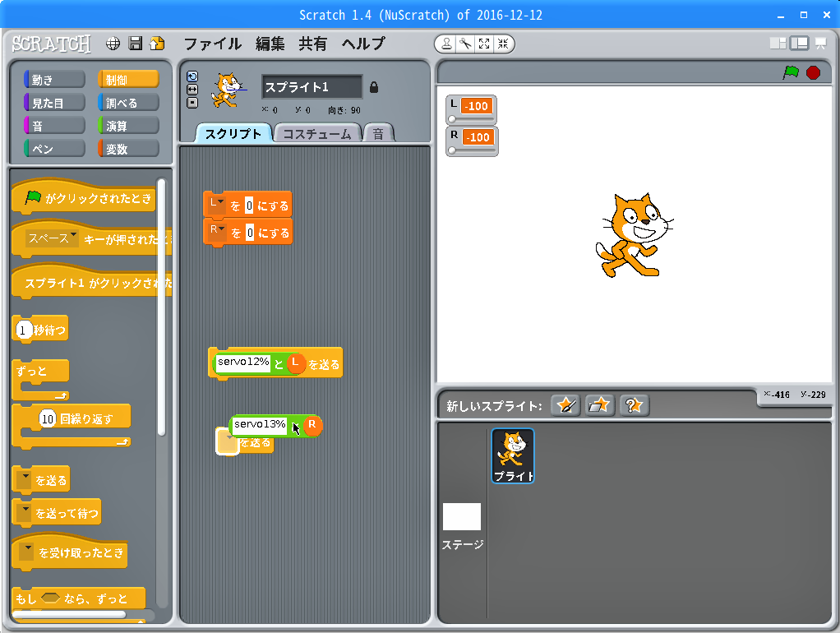
Task: Select the 動き block category
Action: pyautogui.click(x=54, y=80)
